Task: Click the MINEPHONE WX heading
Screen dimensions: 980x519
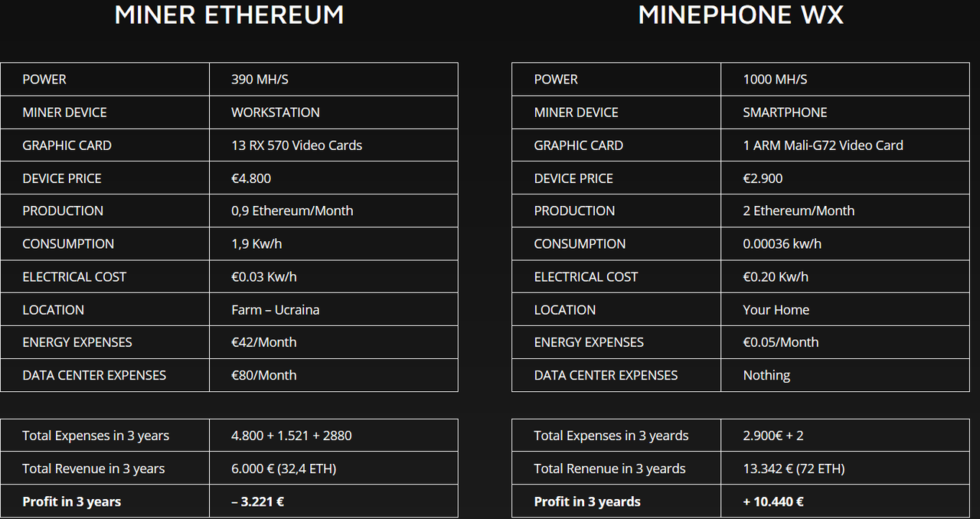Action: point(741,15)
